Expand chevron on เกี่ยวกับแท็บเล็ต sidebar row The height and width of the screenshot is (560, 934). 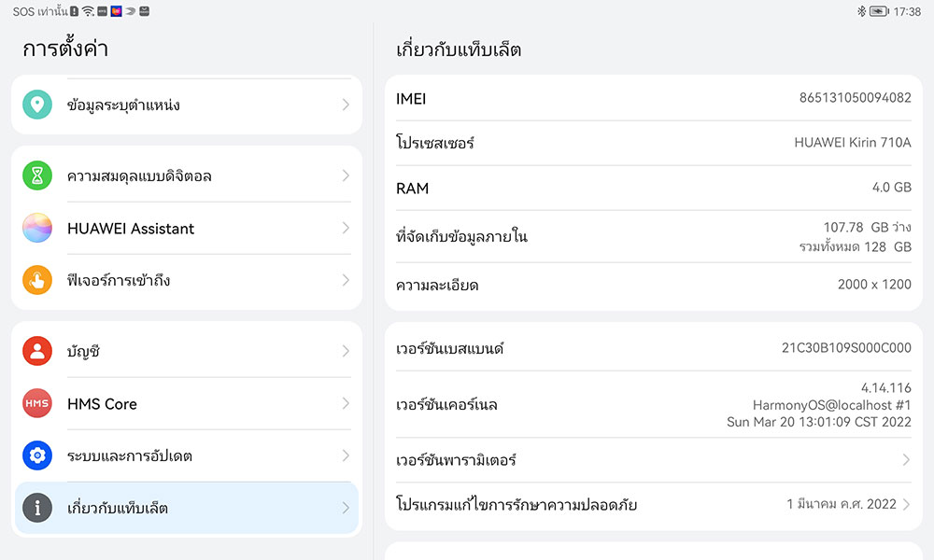[x=346, y=509]
